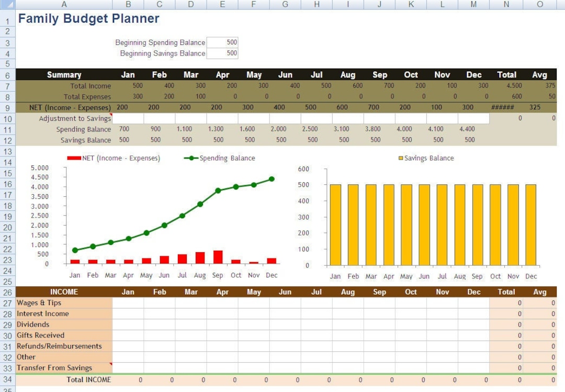This screenshot has height=392, width=565.
Task: Click the comment indicator on Adjustment to Savings
Action: (x=110, y=115)
